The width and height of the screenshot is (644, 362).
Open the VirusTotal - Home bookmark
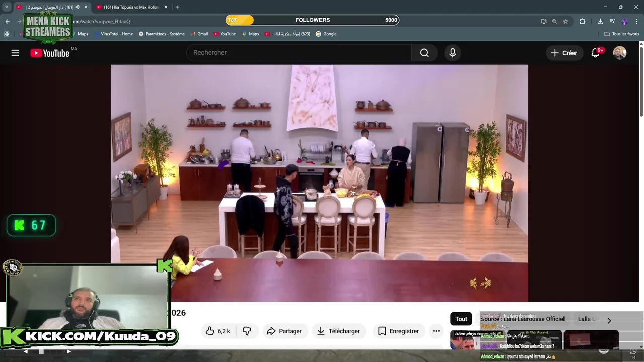pos(113,34)
